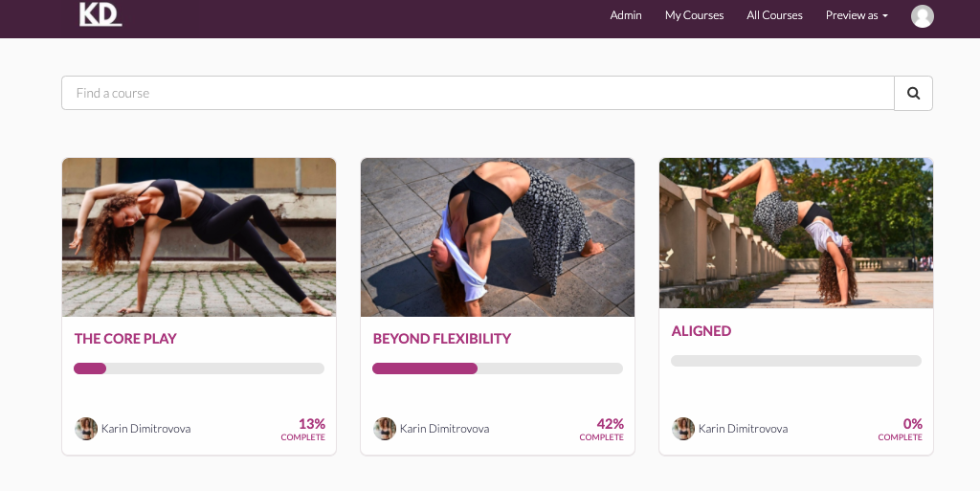980x491 pixels.
Task: Open the Admin menu item
Action: 626,15
